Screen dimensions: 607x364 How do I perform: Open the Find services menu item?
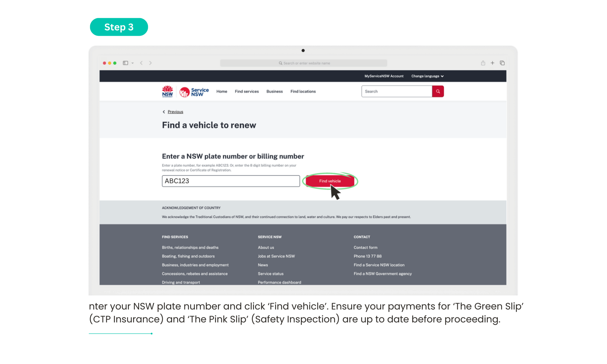[x=247, y=91]
